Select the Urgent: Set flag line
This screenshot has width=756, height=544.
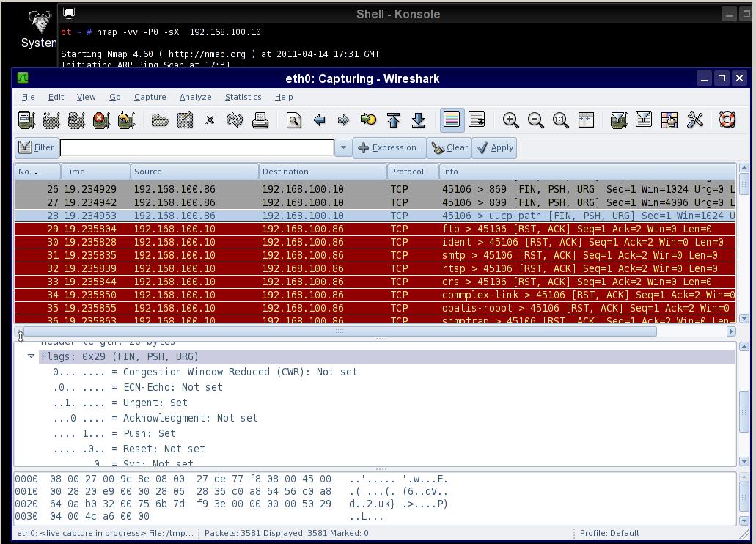120,403
